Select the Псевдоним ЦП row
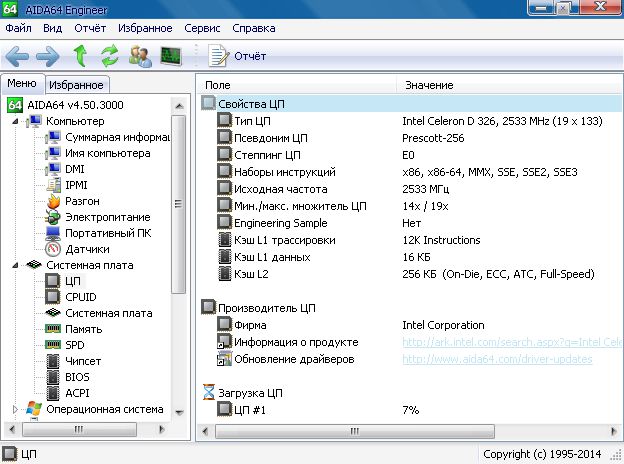Viewport: 624px width, 464px height. pyautogui.click(x=411, y=138)
